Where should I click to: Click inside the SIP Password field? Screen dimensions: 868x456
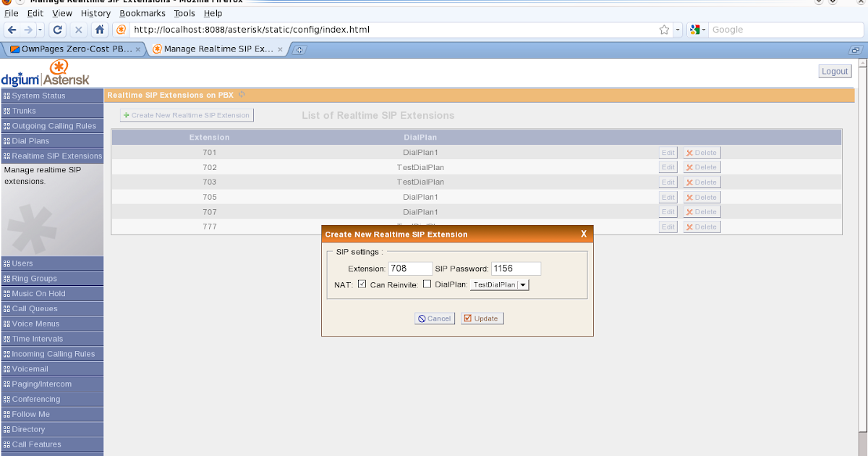[x=516, y=268]
